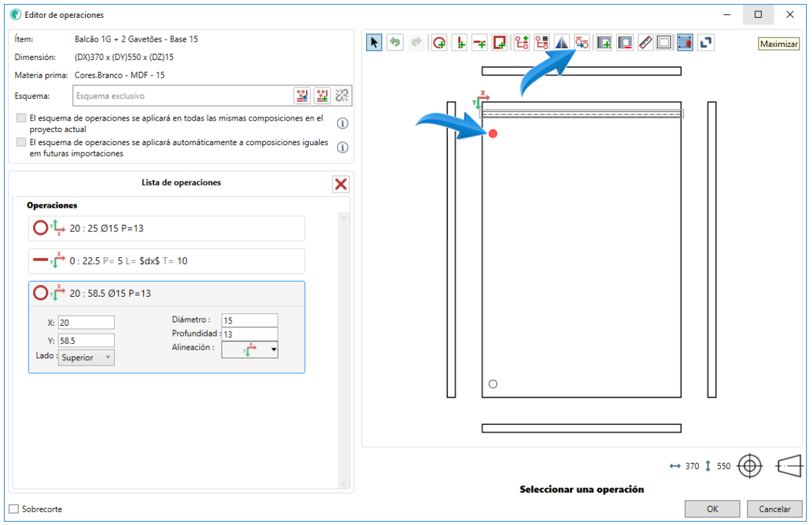This screenshot has width=812, height=525.
Task: Click the Diámetro field
Action: (250, 321)
